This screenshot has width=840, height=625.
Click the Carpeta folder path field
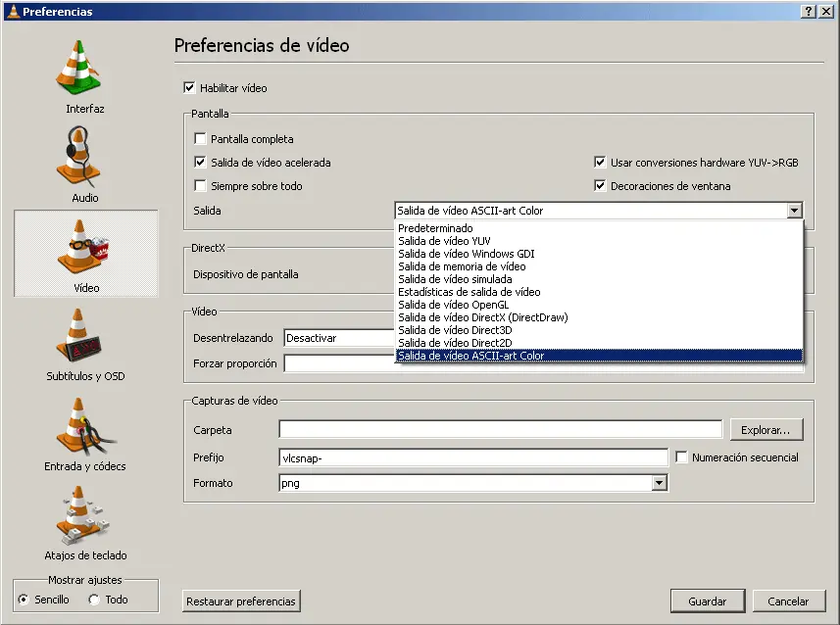tap(500, 429)
